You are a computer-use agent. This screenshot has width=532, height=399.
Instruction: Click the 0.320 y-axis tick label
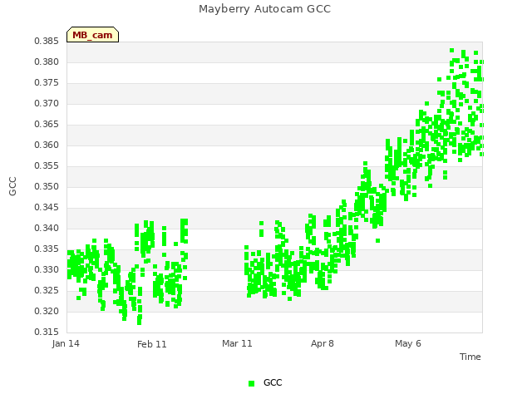pos(47,311)
